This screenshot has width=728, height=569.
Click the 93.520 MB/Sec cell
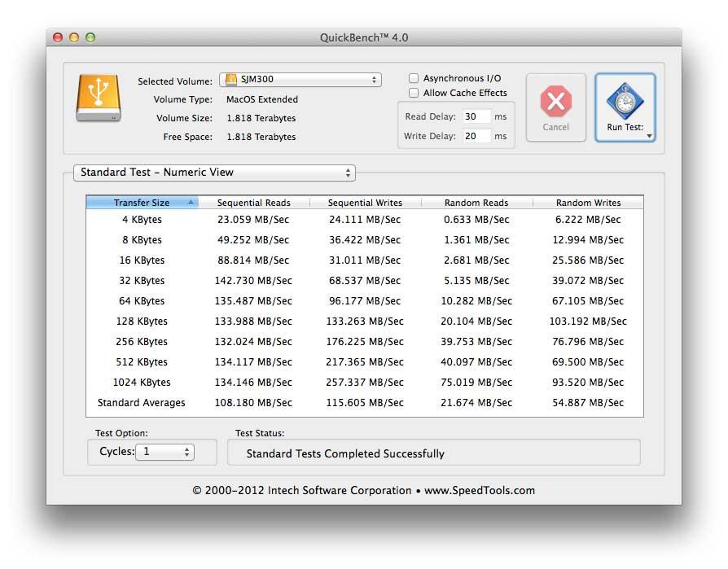click(x=588, y=383)
